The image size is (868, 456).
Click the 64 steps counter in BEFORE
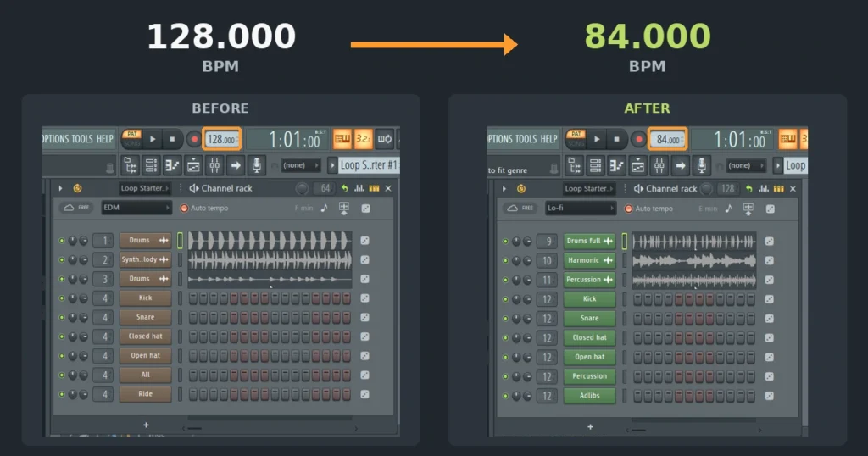point(325,188)
